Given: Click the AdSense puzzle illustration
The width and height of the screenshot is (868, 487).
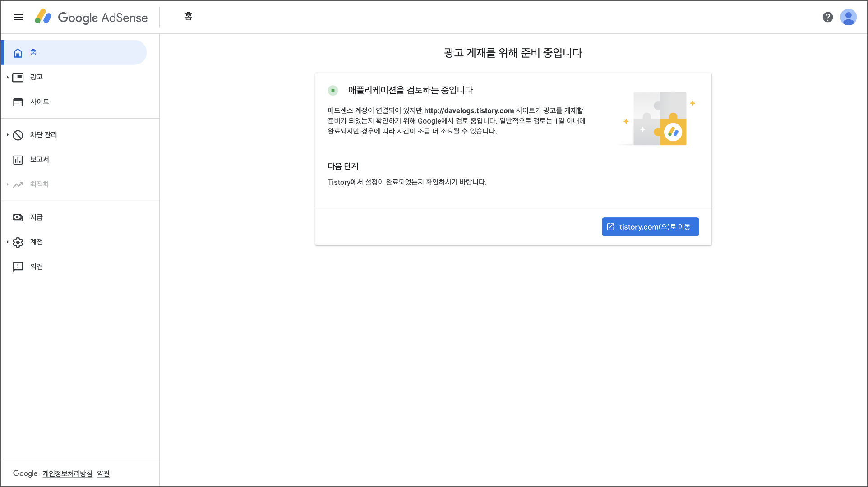Looking at the screenshot, I should pos(659,119).
